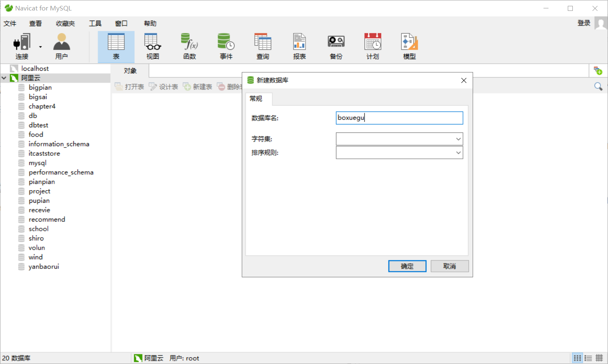608x364 pixels.
Task: Select the information_schema database
Action: (x=59, y=144)
